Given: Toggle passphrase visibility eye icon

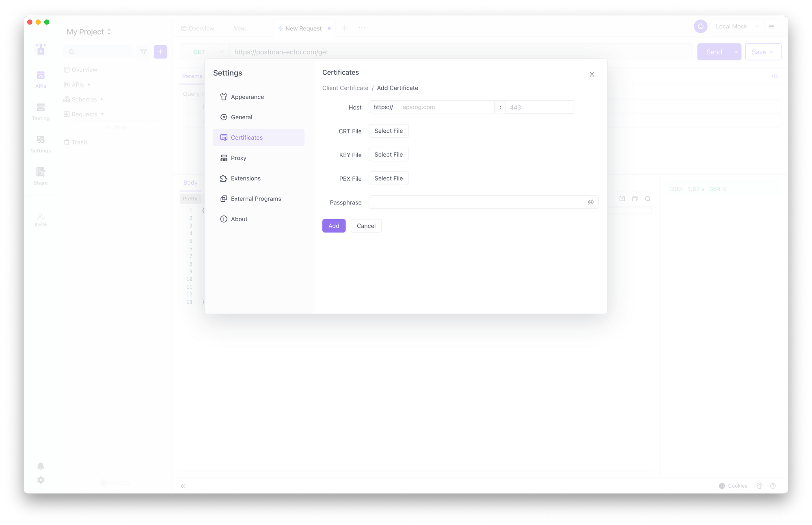Looking at the screenshot, I should 591,202.
